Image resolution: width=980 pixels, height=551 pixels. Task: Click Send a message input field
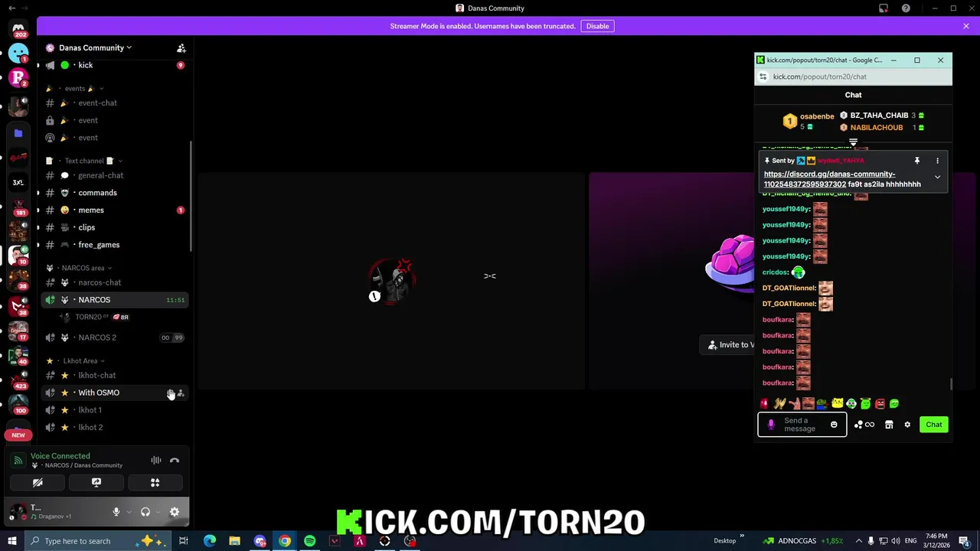click(x=802, y=425)
